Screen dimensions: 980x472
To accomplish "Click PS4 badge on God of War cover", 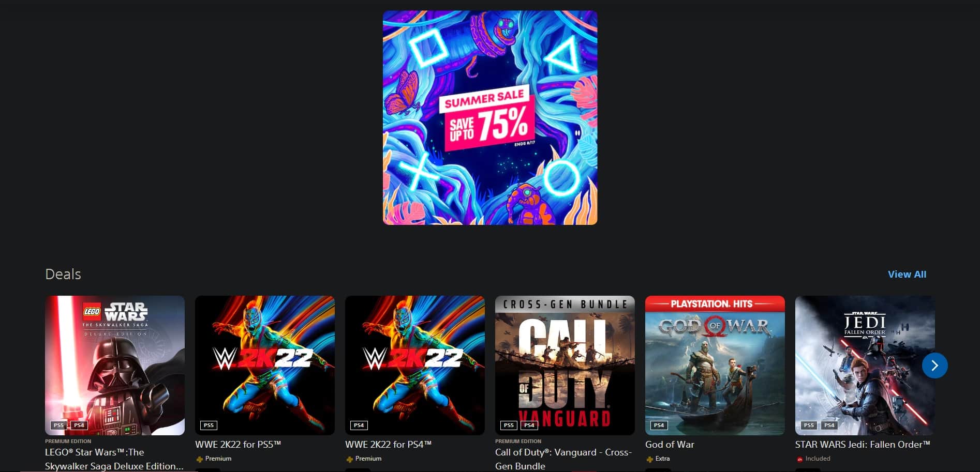I will click(659, 425).
